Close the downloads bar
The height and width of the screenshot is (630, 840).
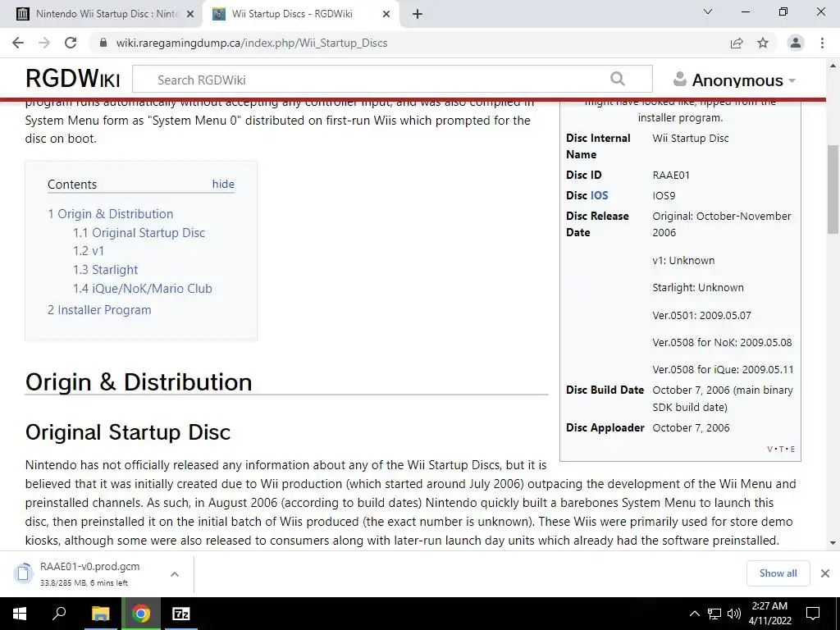tap(825, 573)
